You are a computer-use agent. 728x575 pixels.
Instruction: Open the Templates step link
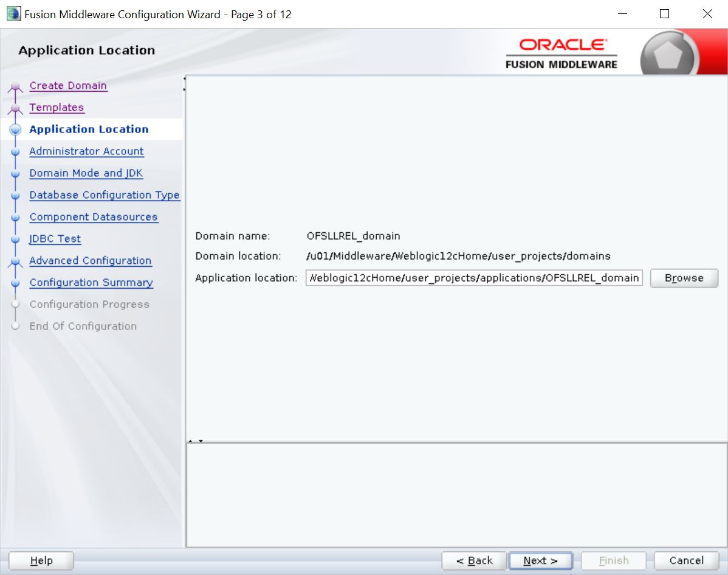(x=57, y=108)
